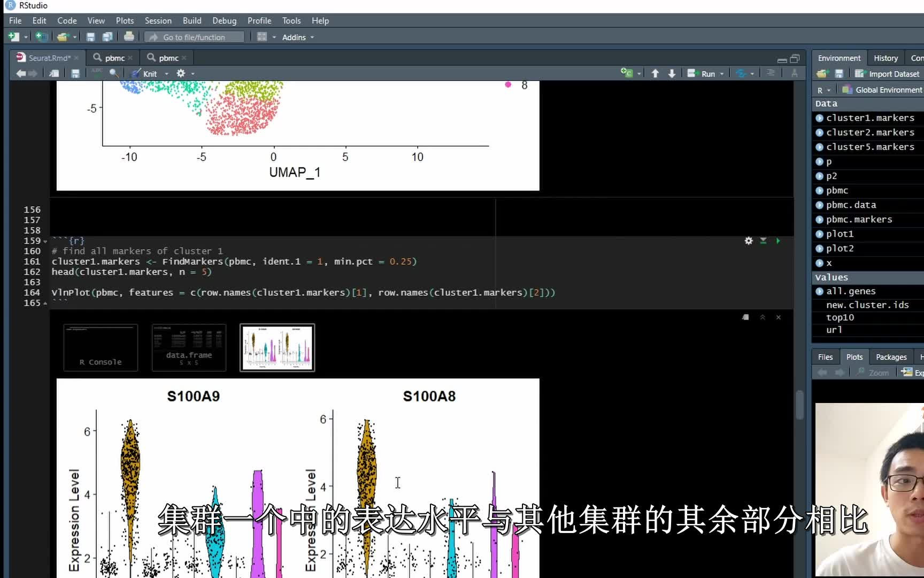Save all open documents
This screenshot has height=578, width=924.
click(x=107, y=37)
